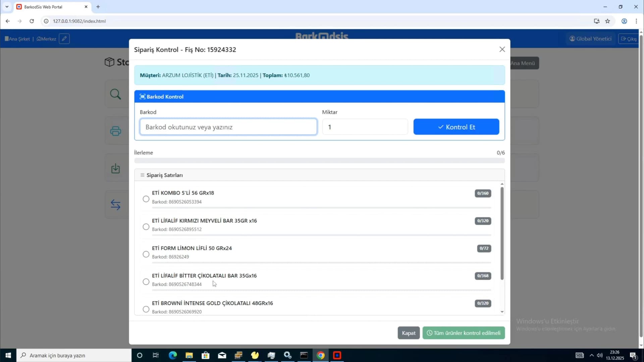Click barcode text 8690526895512
644x362 pixels.
point(185,229)
